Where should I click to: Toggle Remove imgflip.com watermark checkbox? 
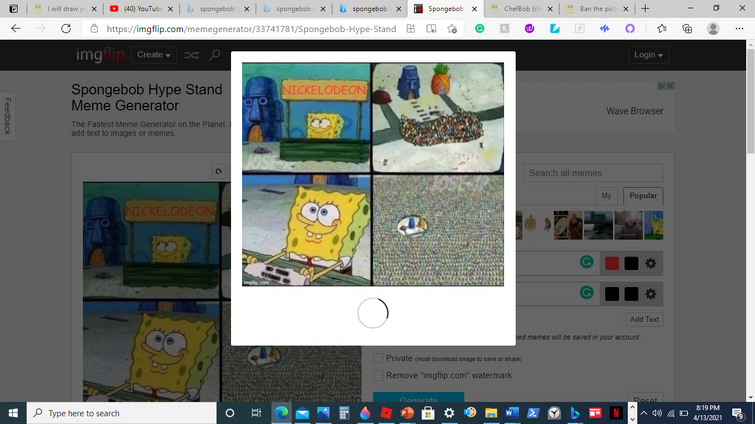(378, 375)
